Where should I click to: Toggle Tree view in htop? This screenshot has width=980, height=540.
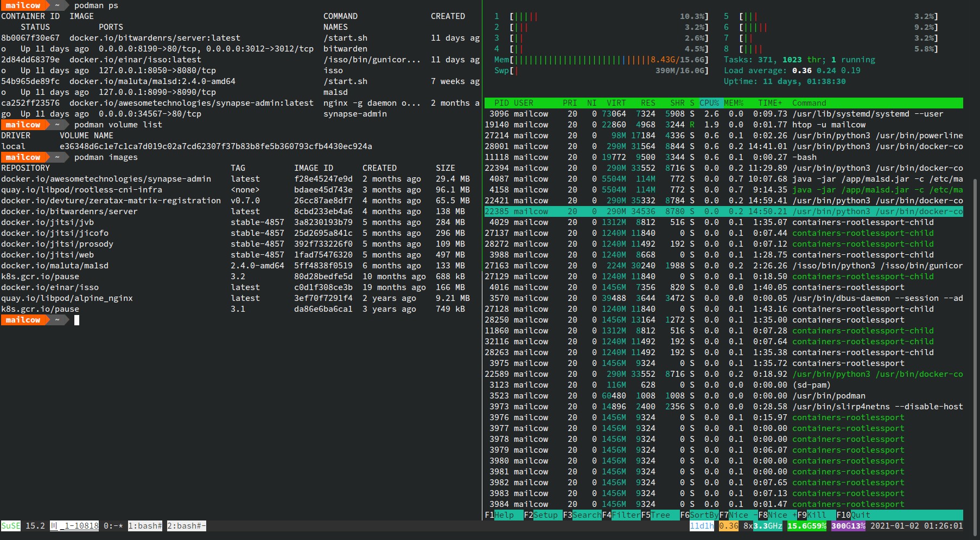click(660, 515)
